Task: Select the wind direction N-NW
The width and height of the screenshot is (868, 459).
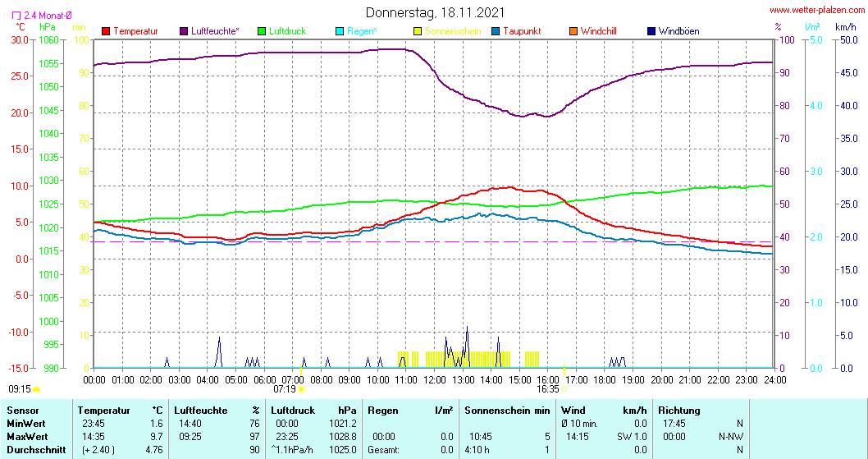Action: click(731, 437)
